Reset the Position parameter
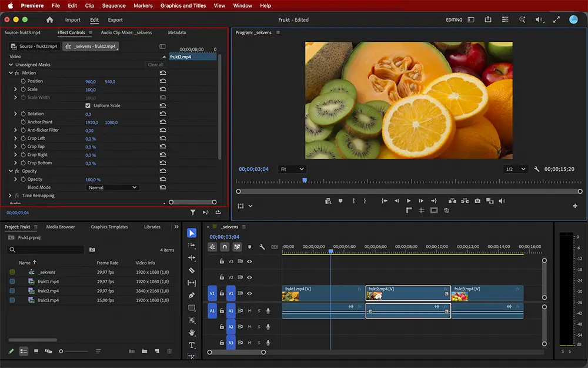The width and height of the screenshot is (588, 368). 163,81
